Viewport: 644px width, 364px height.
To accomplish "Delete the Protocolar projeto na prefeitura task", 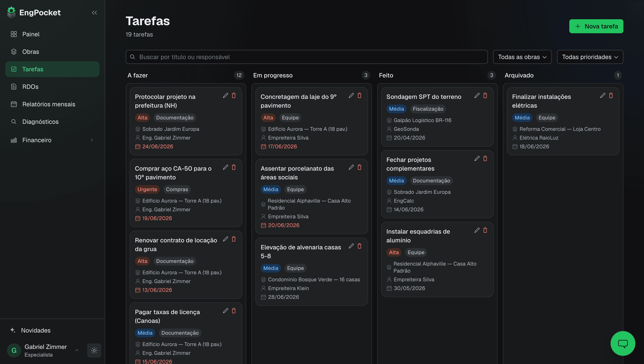I will 234,95.
